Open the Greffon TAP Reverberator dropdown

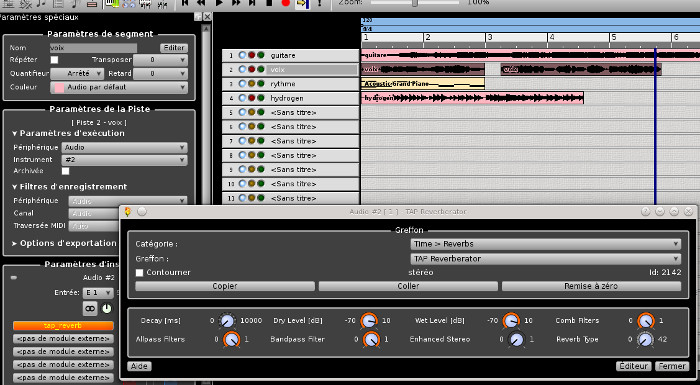[x=546, y=259]
